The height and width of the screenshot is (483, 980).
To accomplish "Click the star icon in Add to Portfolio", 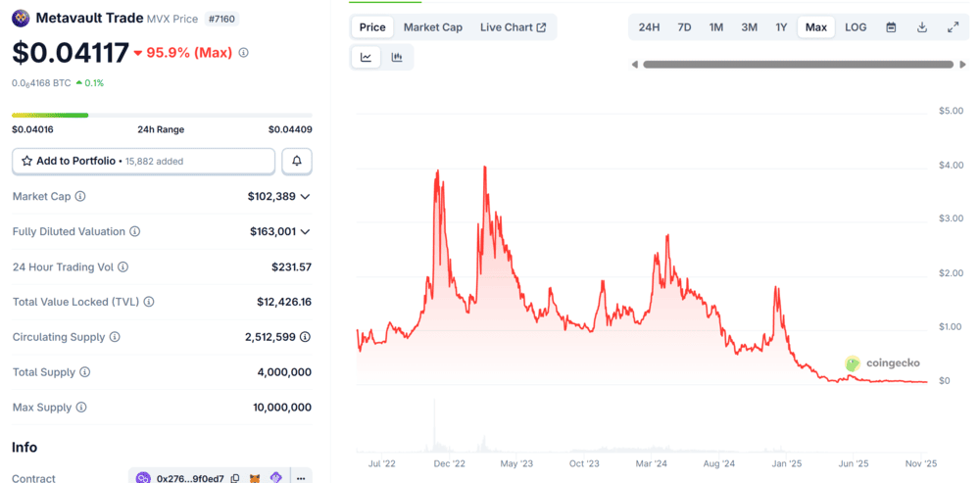I will [26, 161].
